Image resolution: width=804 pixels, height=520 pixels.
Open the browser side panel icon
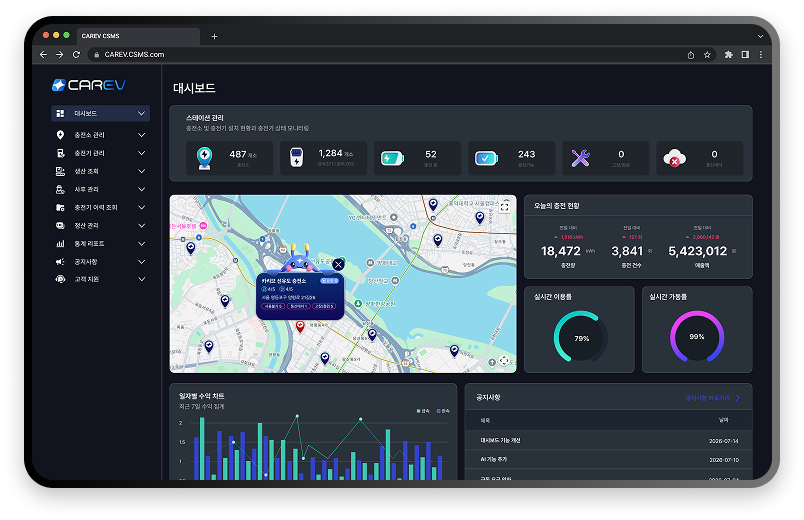(745, 55)
